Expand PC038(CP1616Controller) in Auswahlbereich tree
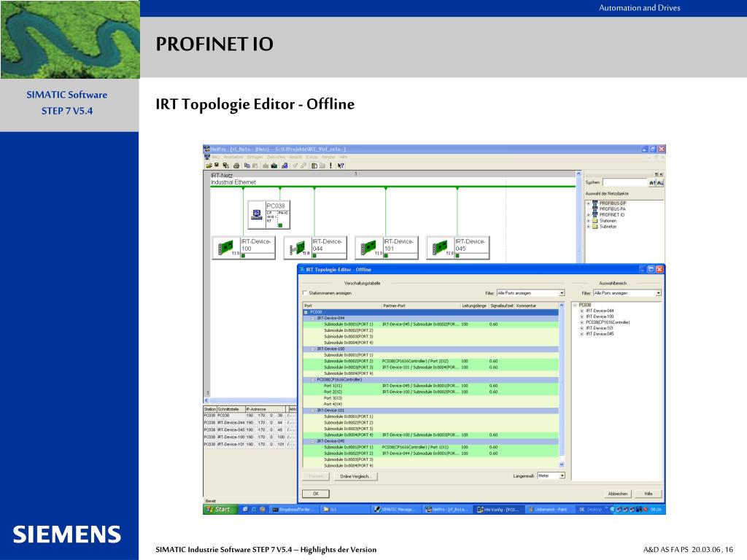 tap(581, 322)
